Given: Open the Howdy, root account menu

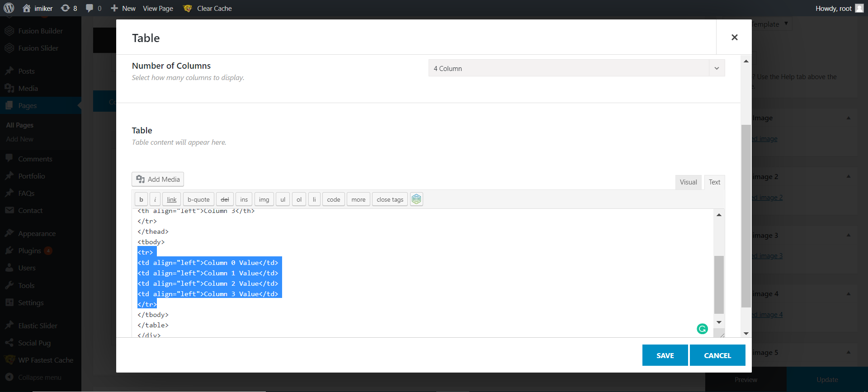Looking at the screenshot, I should point(840,8).
